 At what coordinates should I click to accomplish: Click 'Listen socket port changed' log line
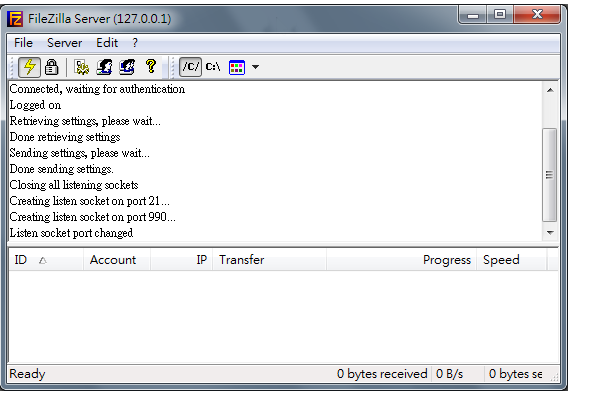[71, 233]
